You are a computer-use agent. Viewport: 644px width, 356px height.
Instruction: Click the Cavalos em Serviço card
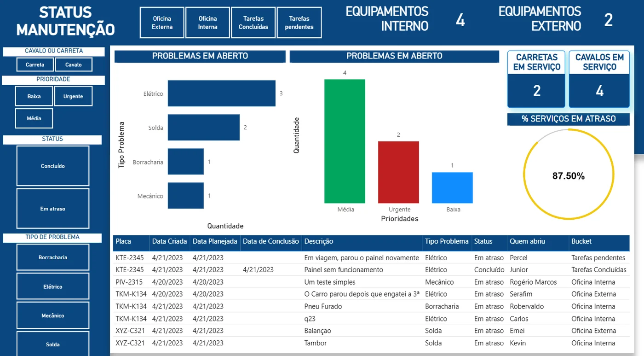click(x=599, y=79)
